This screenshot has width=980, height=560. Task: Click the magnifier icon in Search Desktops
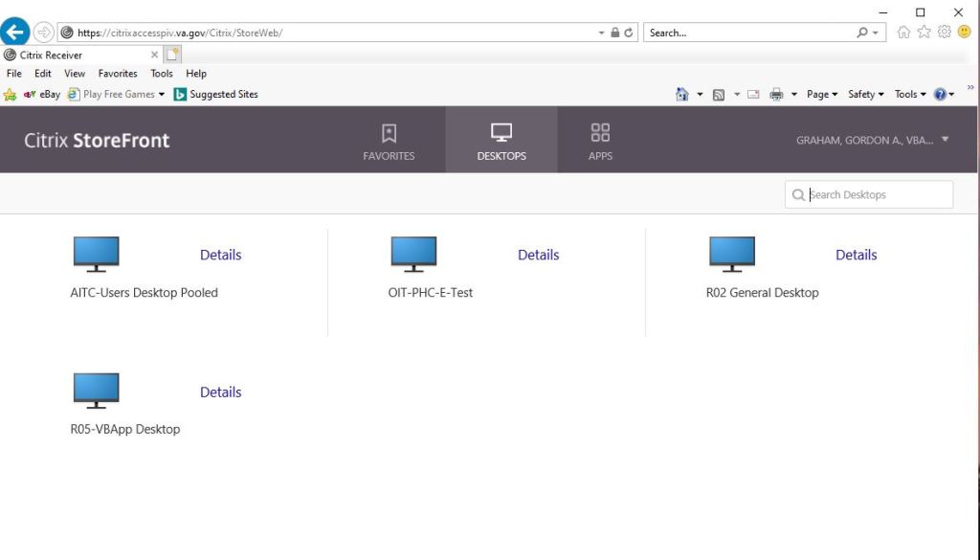(798, 194)
